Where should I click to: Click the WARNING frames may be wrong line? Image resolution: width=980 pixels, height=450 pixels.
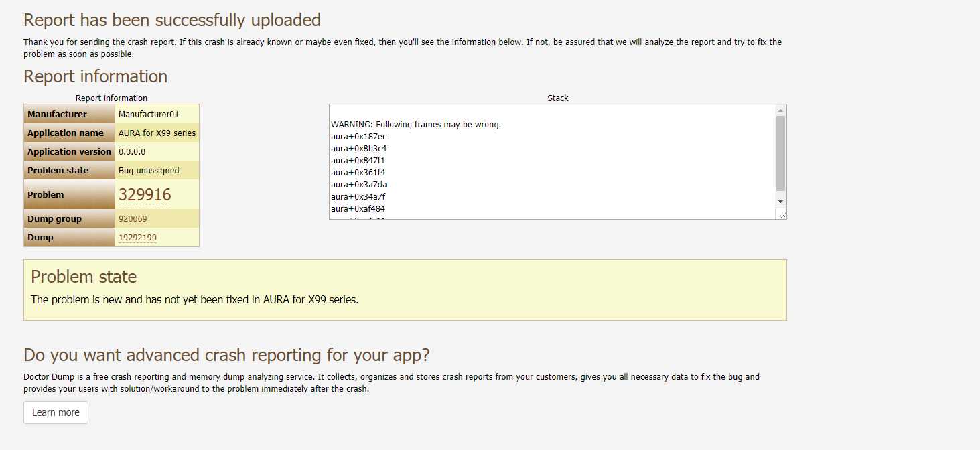click(x=416, y=125)
